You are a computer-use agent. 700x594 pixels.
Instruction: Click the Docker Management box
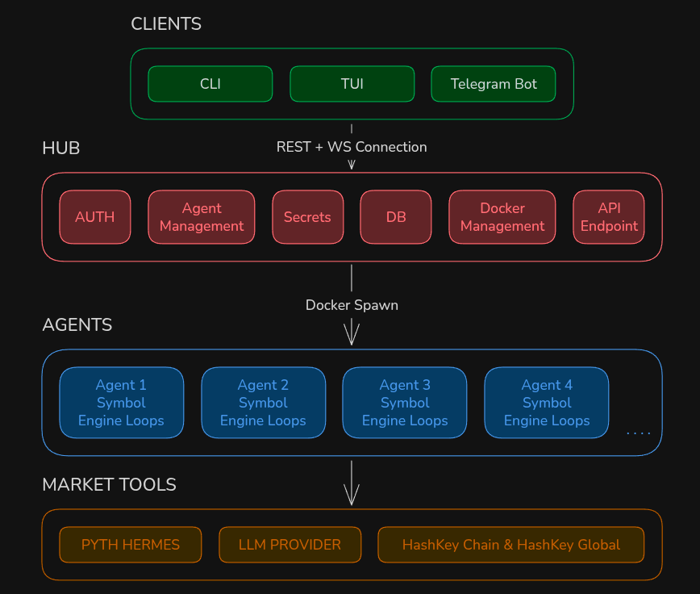[502, 217]
